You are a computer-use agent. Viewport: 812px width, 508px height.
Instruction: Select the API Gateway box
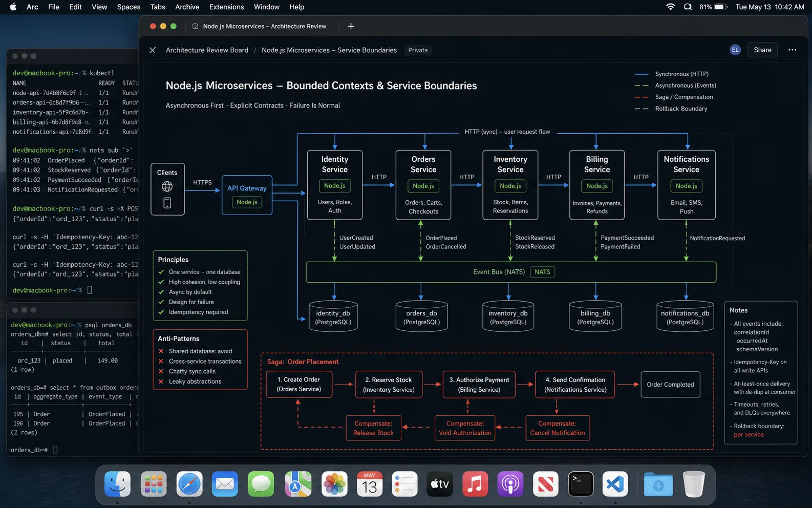pyautogui.click(x=247, y=195)
